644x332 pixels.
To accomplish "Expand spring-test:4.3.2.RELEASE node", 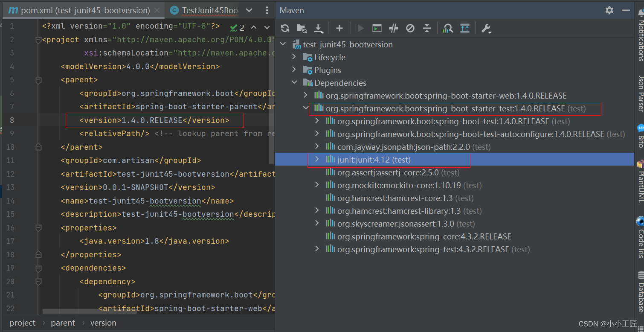I will click(316, 249).
